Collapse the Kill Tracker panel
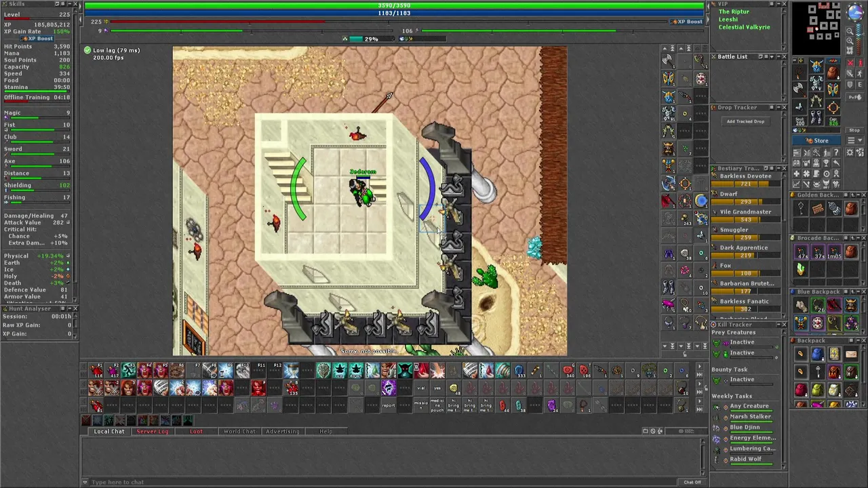This screenshot has width=868, height=488. [778, 325]
